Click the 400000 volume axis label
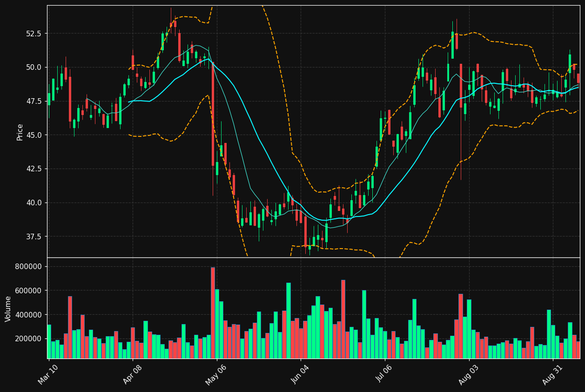Screen dimensions: 585x392 pos(29,315)
